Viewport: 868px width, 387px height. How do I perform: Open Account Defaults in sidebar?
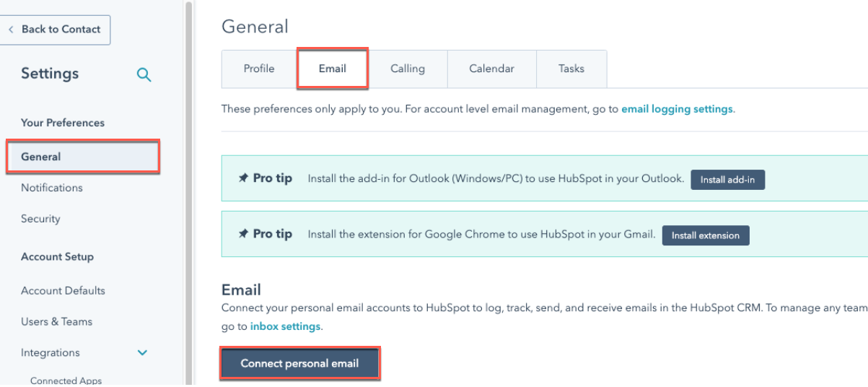pos(63,291)
